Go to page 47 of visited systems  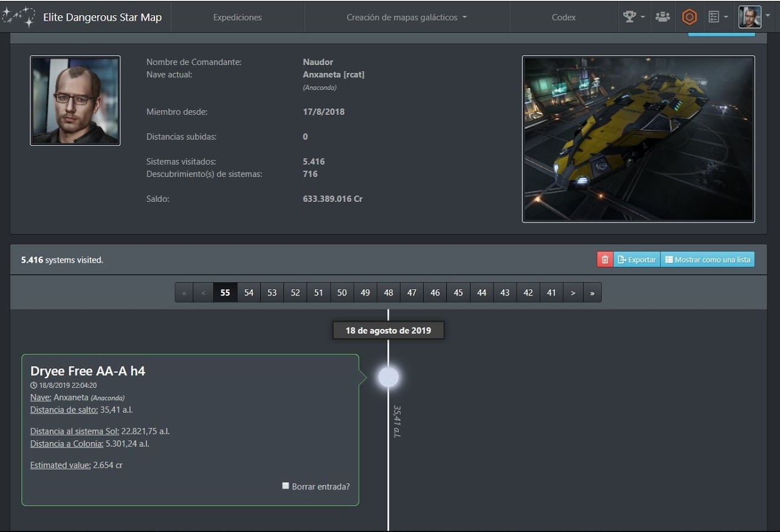412,292
